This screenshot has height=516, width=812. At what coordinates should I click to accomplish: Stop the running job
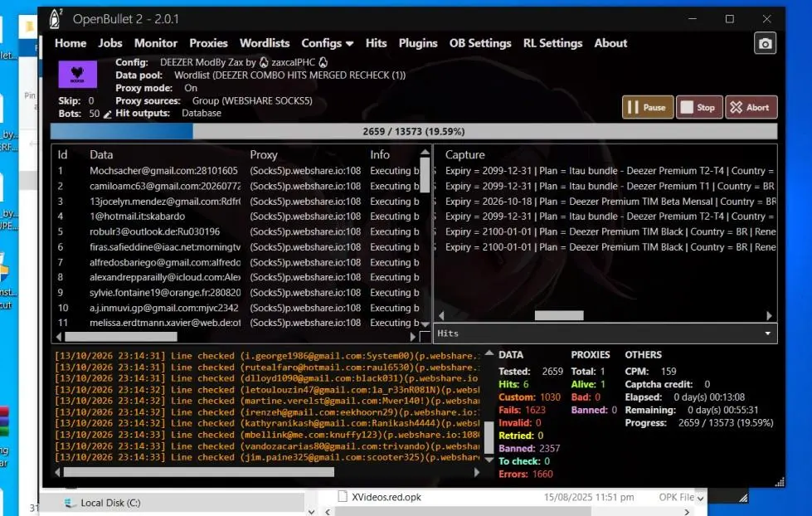pyautogui.click(x=699, y=107)
